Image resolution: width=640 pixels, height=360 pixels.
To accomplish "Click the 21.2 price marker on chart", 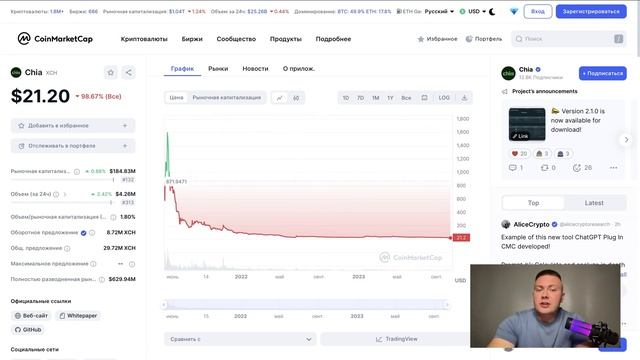I will pos(461,238).
